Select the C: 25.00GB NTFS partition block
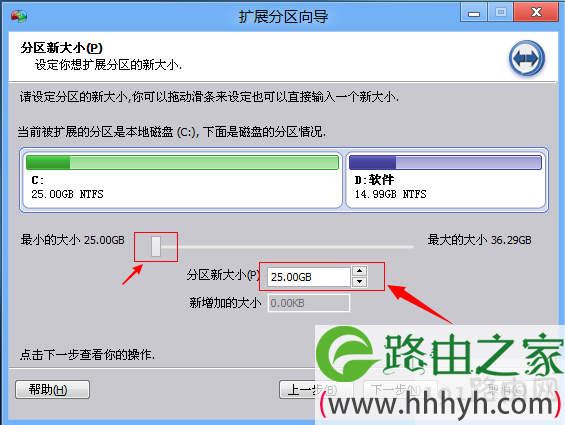This screenshot has height=425, width=565. click(x=182, y=180)
